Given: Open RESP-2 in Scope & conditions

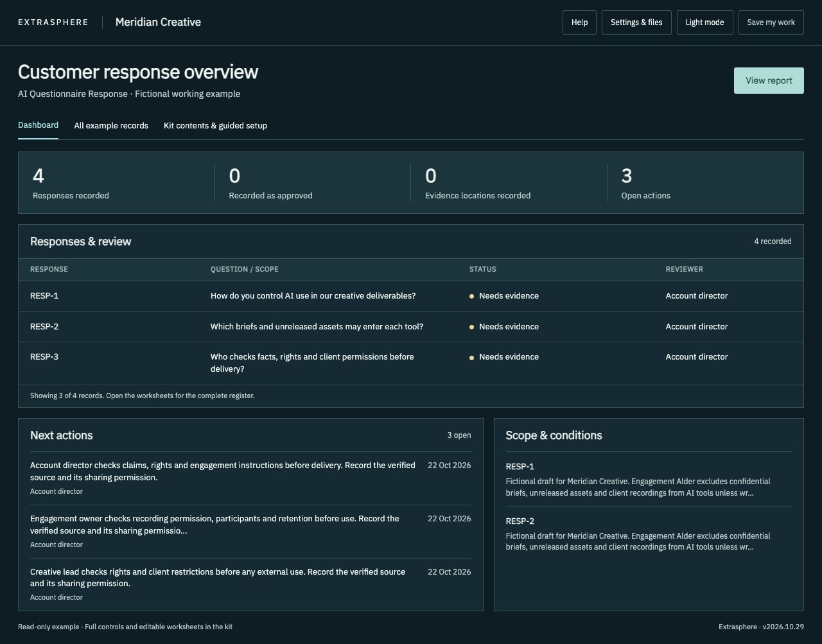Looking at the screenshot, I should click(649, 534).
